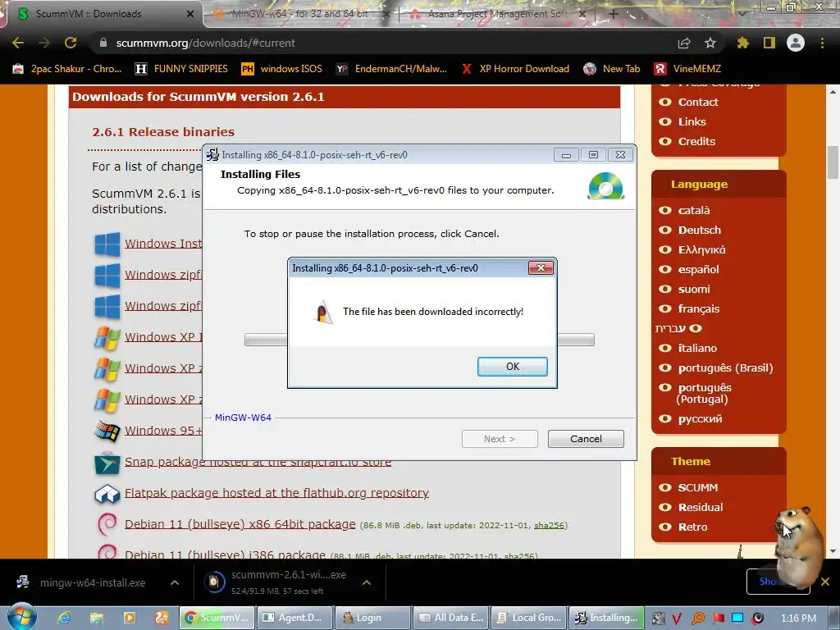Select the Residual theme
Image resolution: width=840 pixels, height=630 pixels.
[x=701, y=507]
